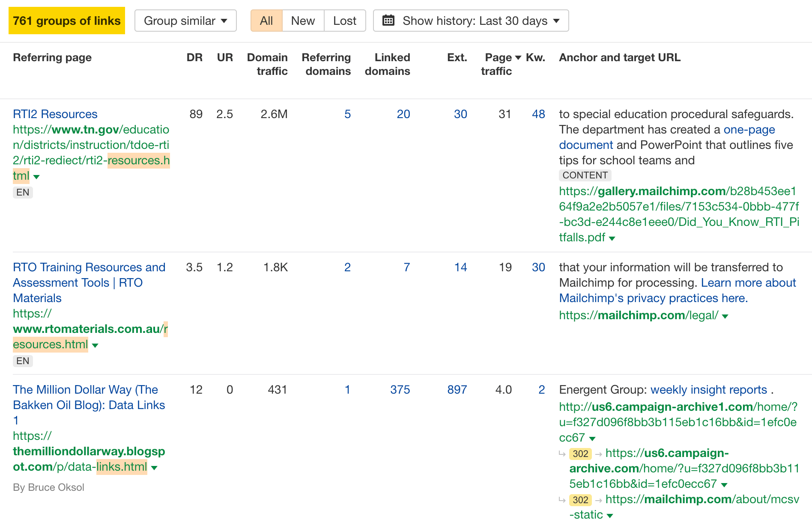Screen dimensions: 812x528
Task: Click the CONTENT tag in the first row
Action: pos(585,175)
